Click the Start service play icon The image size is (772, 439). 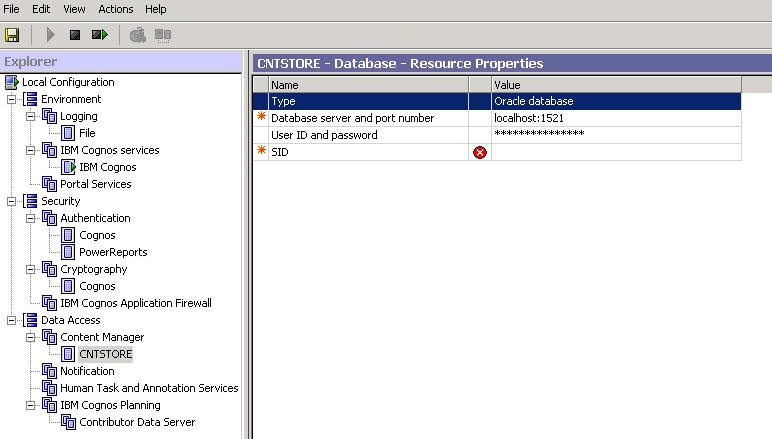point(50,35)
